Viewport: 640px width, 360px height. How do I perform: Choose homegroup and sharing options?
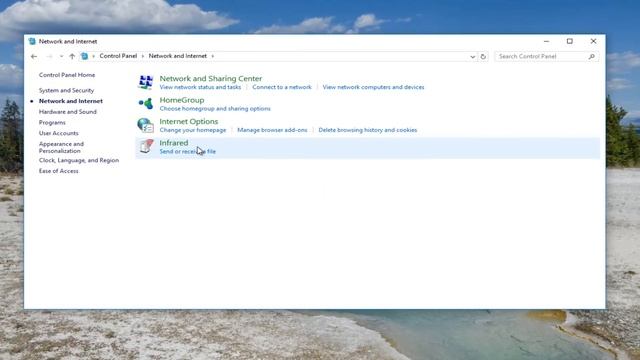pyautogui.click(x=215, y=109)
